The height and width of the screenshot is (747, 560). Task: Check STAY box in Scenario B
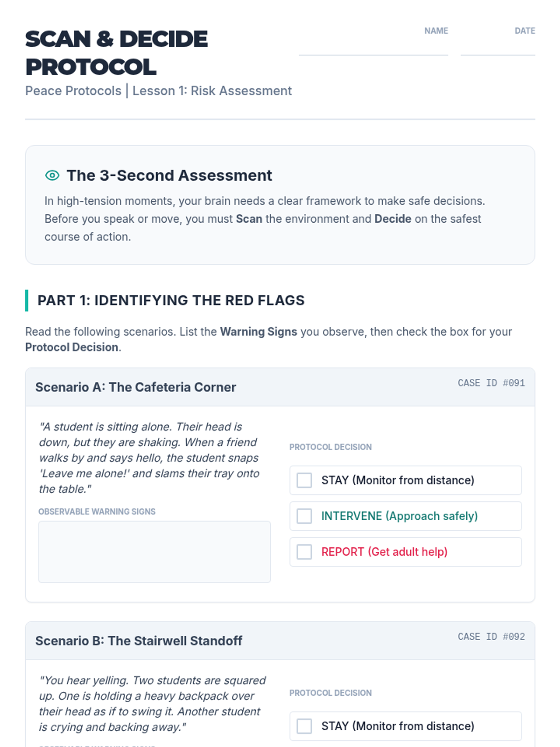pyautogui.click(x=304, y=726)
